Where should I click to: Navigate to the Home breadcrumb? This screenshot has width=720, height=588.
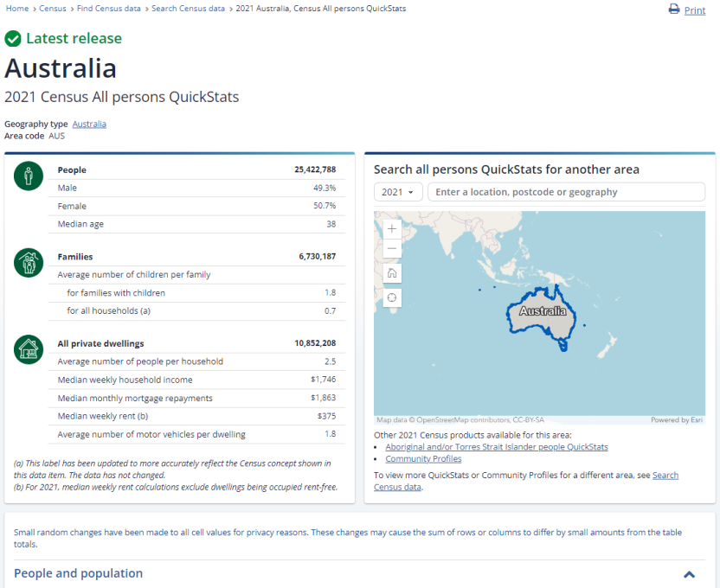tap(15, 7)
